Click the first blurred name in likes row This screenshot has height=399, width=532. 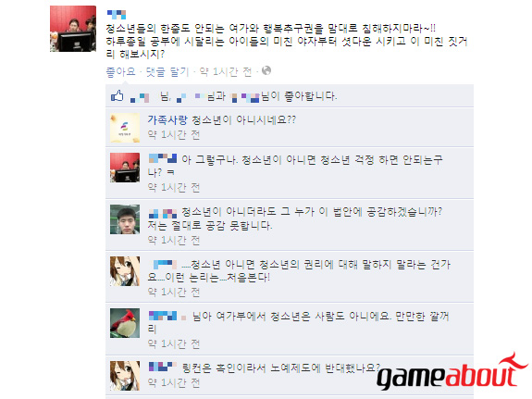(140, 98)
